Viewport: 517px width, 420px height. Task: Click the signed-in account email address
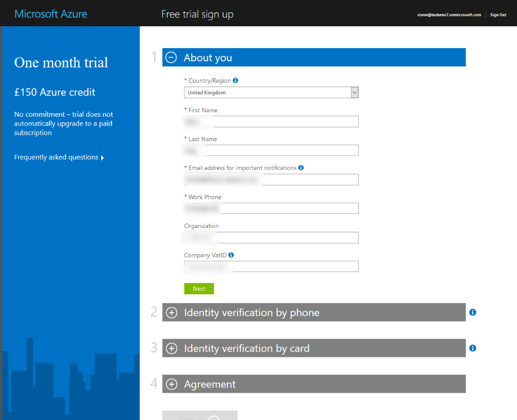[x=449, y=15]
